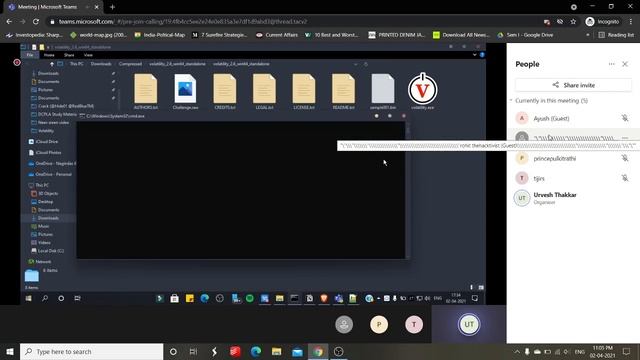Open Current Affairs bookmark
The width and height of the screenshot is (640, 360).
coord(277,35)
